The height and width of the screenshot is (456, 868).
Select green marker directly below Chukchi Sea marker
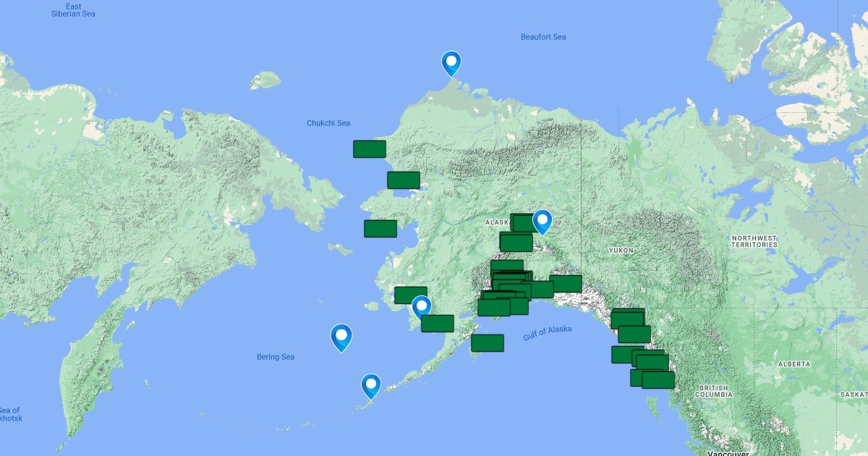tap(403, 180)
